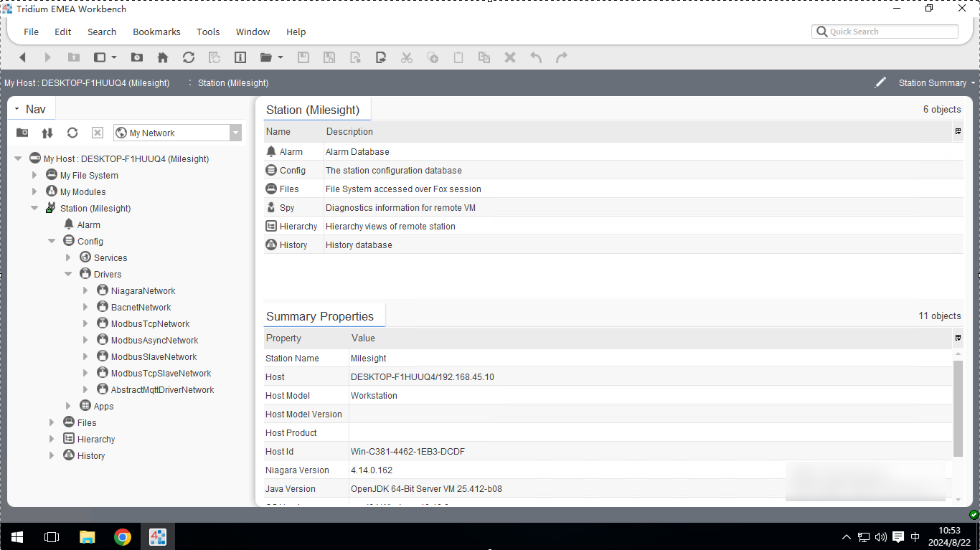Go back with the Back arrow toolbar icon
The image size is (980, 550).
pos(22,57)
